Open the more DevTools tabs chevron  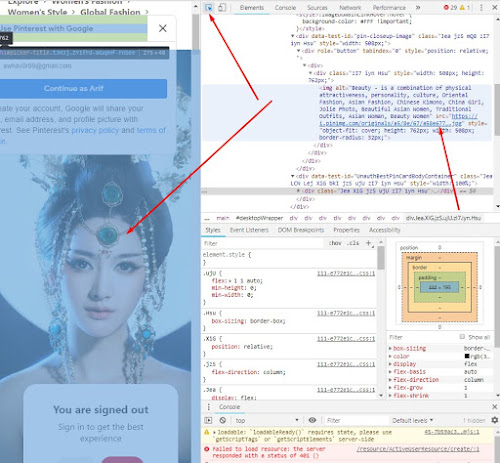pos(418,7)
